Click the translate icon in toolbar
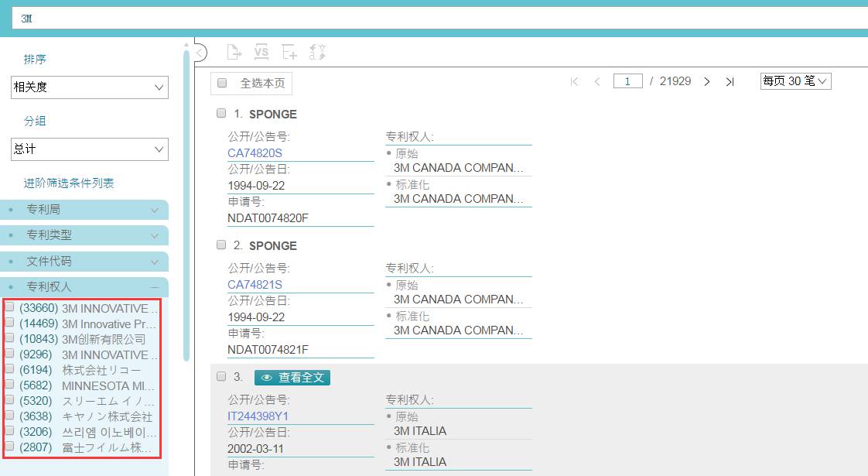This screenshot has height=476, width=868. [318, 52]
